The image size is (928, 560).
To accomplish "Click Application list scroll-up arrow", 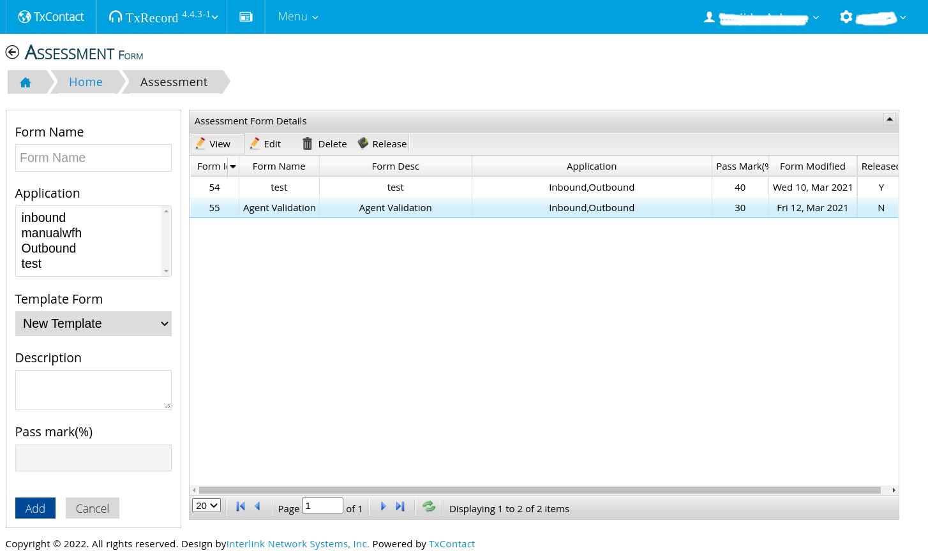I will click(167, 211).
